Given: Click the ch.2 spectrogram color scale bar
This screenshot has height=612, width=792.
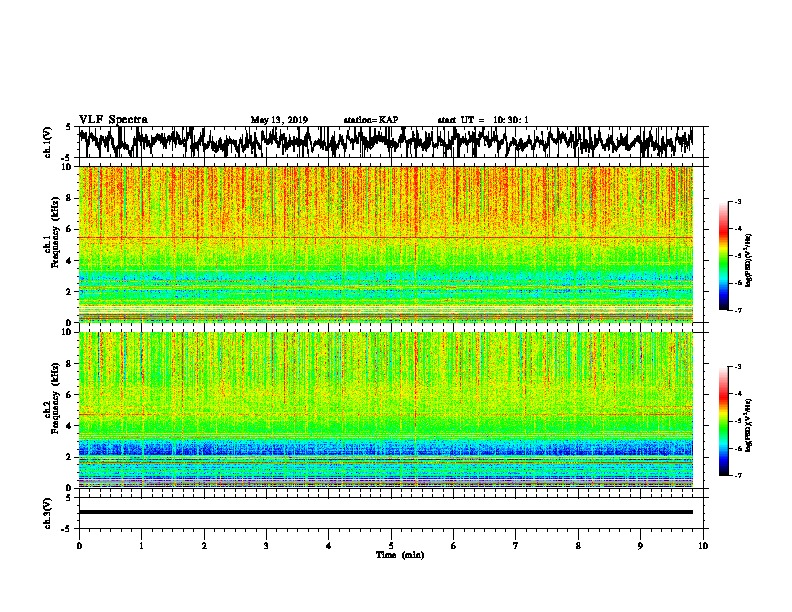Looking at the screenshot, I should tap(724, 421).
